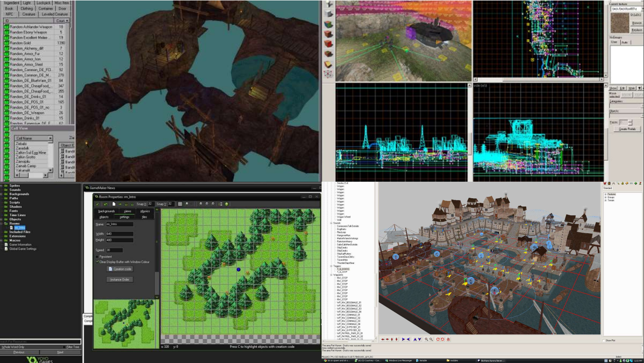Select the wireframe vertex tool in Hammer sidebar
Viewport: 644px width, 363px height.
[328, 74]
